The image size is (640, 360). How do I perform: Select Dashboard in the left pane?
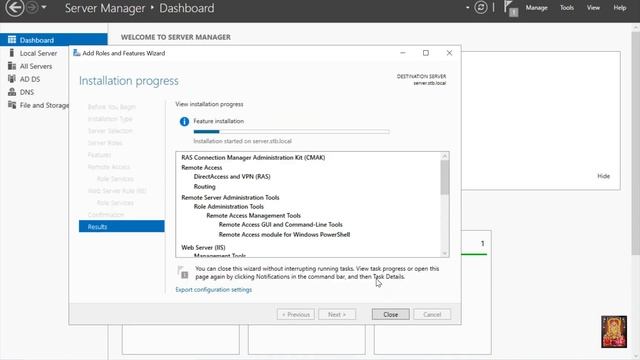click(54, 40)
